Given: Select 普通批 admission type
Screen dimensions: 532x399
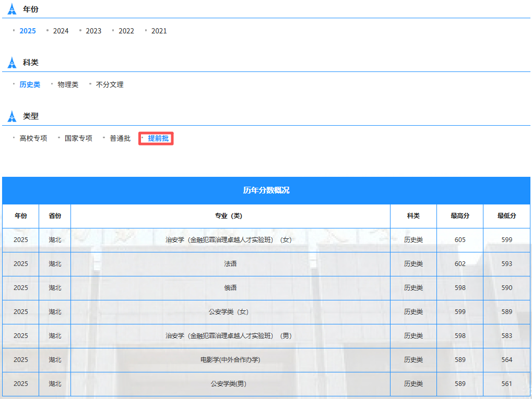Looking at the screenshot, I should pyautogui.click(x=120, y=138).
